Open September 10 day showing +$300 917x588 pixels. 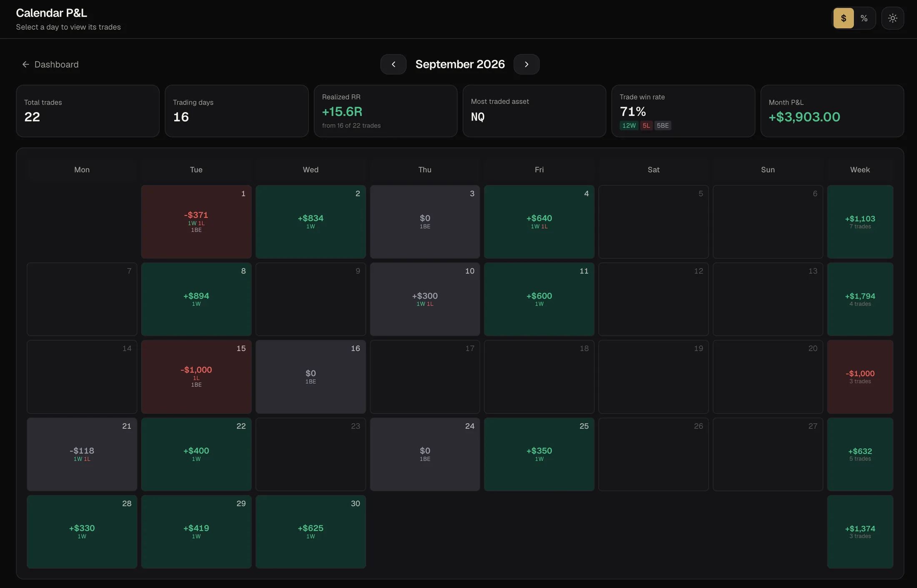[x=425, y=299]
